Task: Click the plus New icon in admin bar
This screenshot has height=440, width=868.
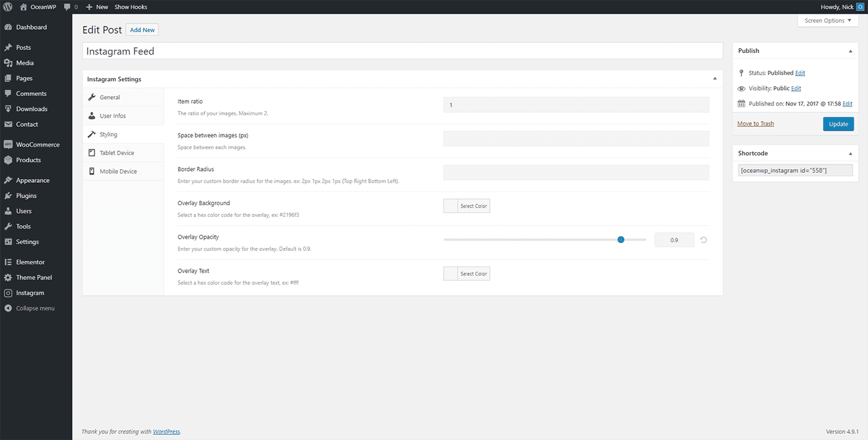Action: click(x=89, y=7)
